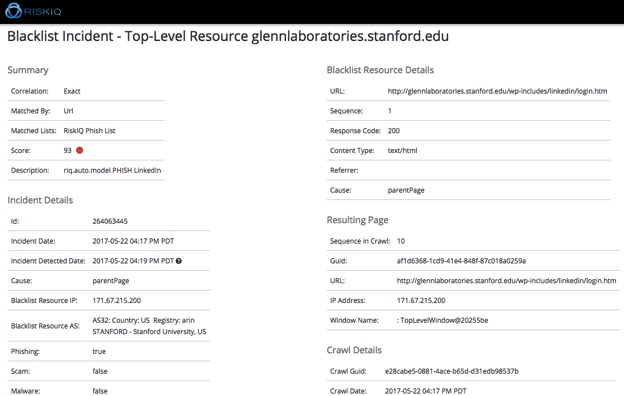Select the incident Id 264063445

[x=110, y=221]
